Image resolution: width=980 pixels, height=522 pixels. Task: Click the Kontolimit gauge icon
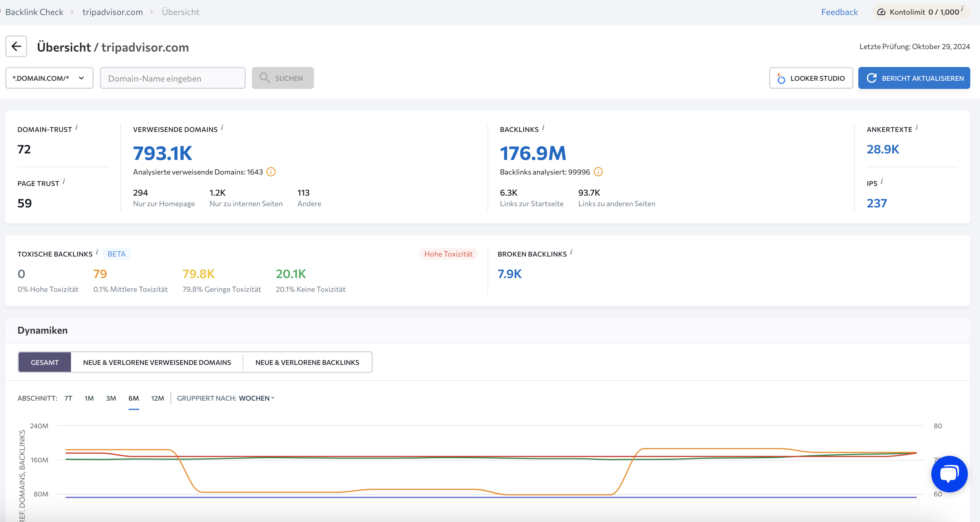[881, 12]
